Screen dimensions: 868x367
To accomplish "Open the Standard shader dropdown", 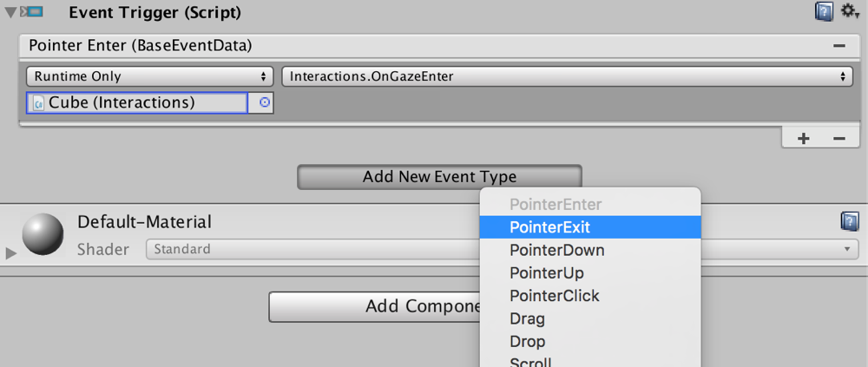I will coord(502,249).
